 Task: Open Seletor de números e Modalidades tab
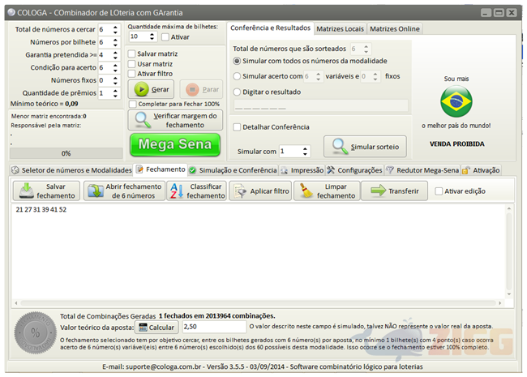(x=72, y=170)
